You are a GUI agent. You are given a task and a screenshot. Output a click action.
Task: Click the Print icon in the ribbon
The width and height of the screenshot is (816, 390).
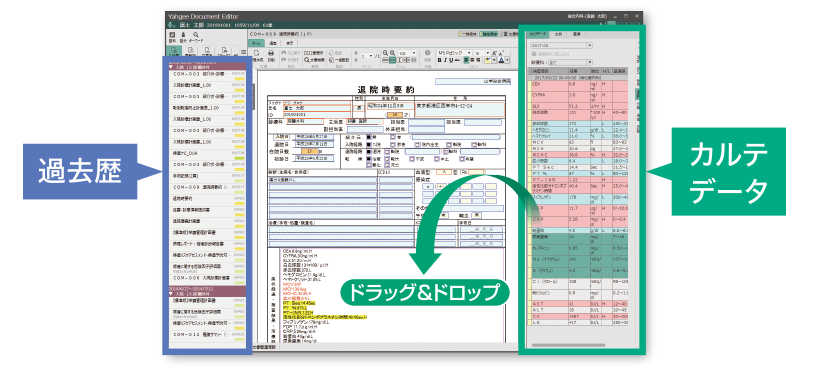tap(271, 53)
